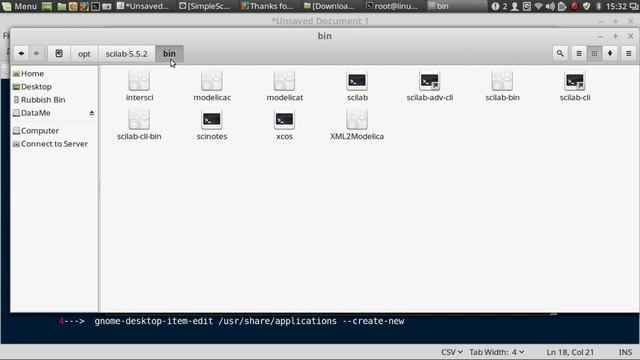Open the files folder launcher in panel
The width and height of the screenshot is (640, 360).
[x=62, y=6]
